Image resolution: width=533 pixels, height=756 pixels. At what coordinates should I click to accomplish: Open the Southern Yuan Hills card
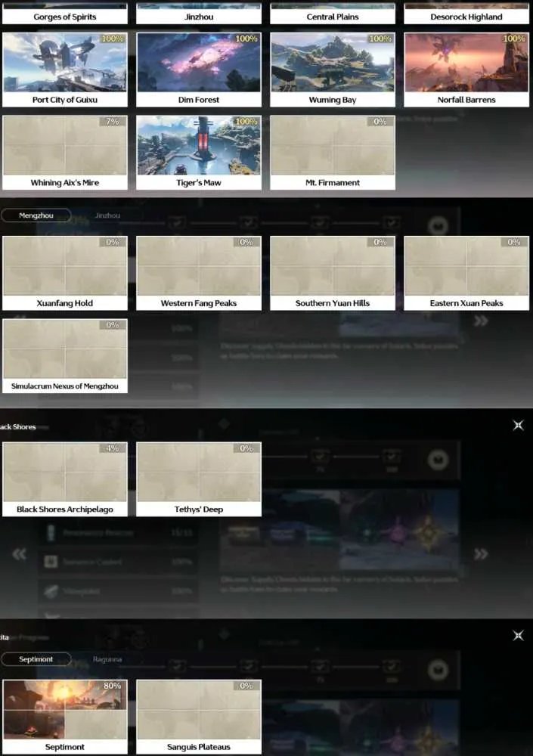[x=333, y=273]
